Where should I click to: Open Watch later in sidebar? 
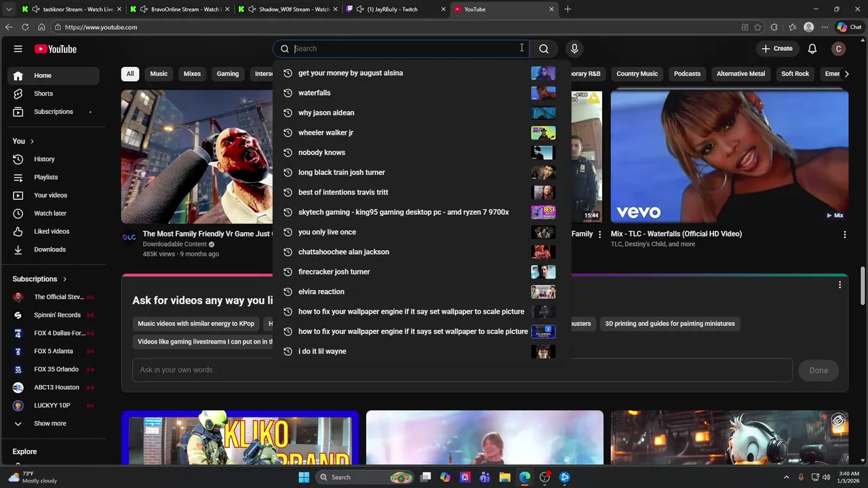[54, 213]
